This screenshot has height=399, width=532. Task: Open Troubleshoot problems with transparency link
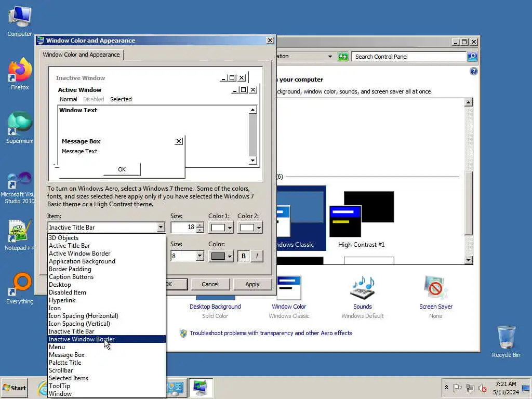point(271,333)
